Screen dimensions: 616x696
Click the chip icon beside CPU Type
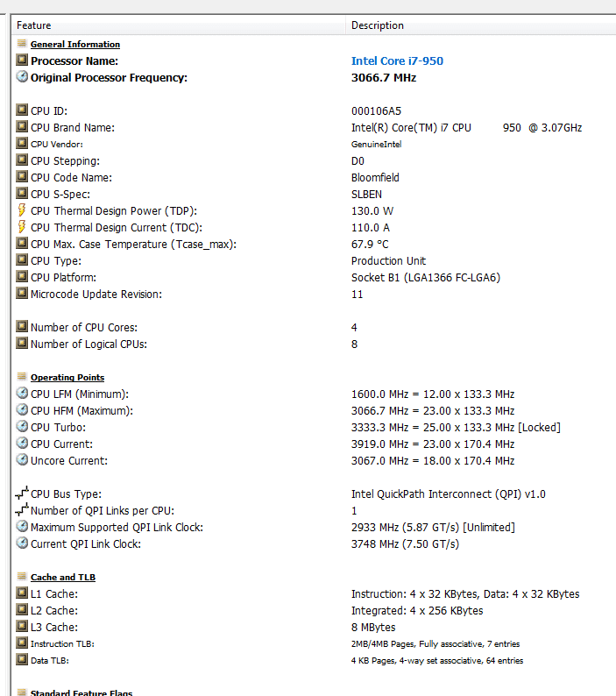(22, 259)
